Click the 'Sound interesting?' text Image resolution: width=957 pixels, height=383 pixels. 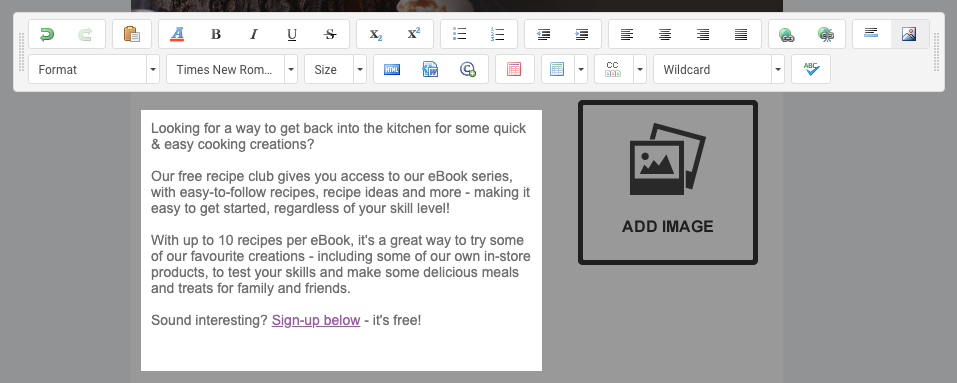(209, 320)
